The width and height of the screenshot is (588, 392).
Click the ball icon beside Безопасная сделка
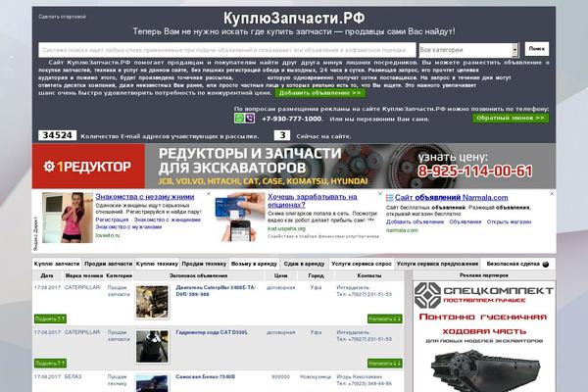click(x=546, y=264)
